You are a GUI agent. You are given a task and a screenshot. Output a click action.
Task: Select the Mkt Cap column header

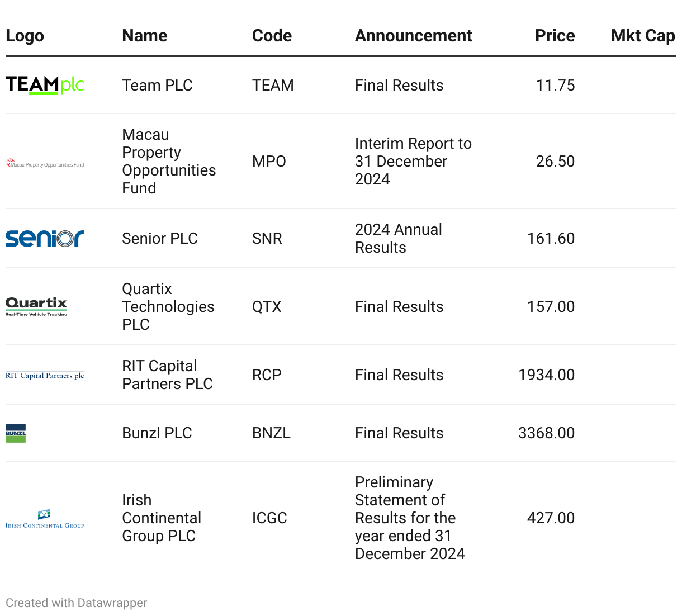pos(643,36)
